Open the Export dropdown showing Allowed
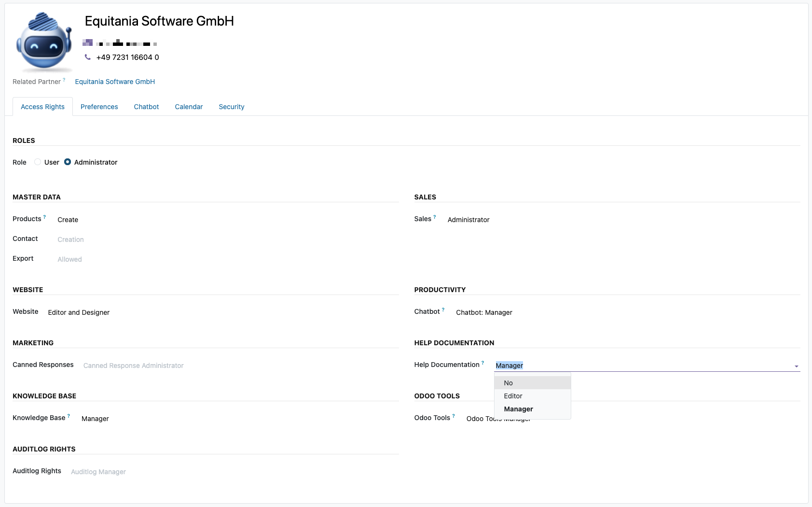 click(x=228, y=259)
